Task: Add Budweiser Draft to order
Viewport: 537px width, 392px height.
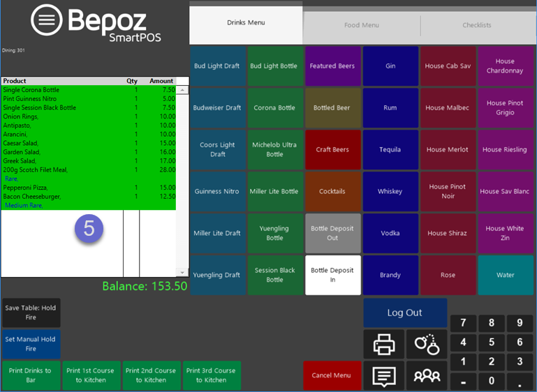Action: click(218, 107)
